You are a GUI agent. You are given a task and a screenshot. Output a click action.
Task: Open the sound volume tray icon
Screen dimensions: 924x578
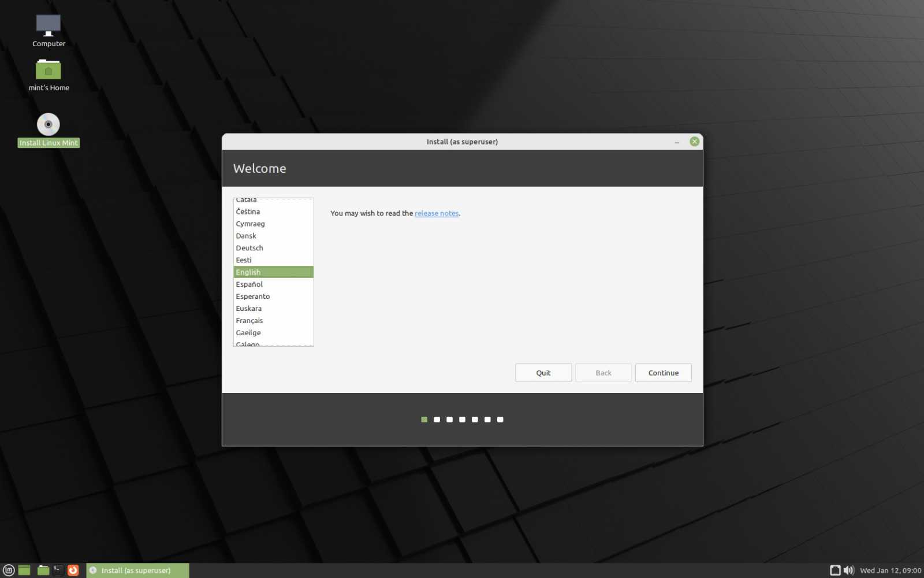click(848, 570)
